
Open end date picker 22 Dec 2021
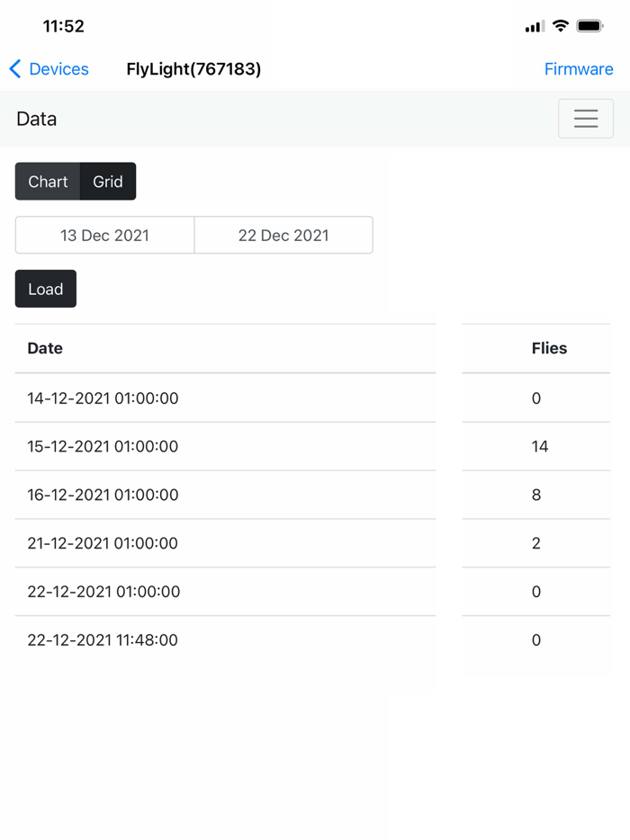283,235
